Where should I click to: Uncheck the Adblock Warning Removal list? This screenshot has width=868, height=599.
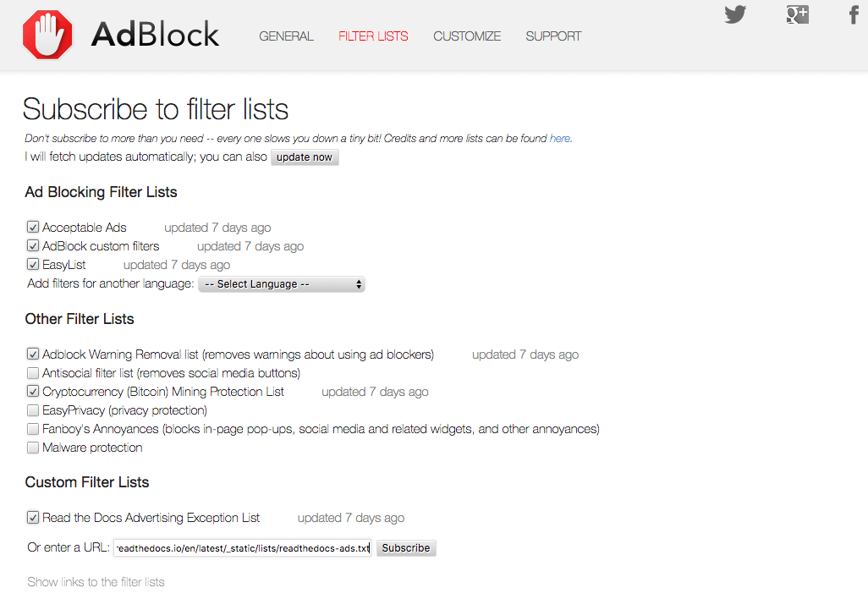[x=32, y=354]
